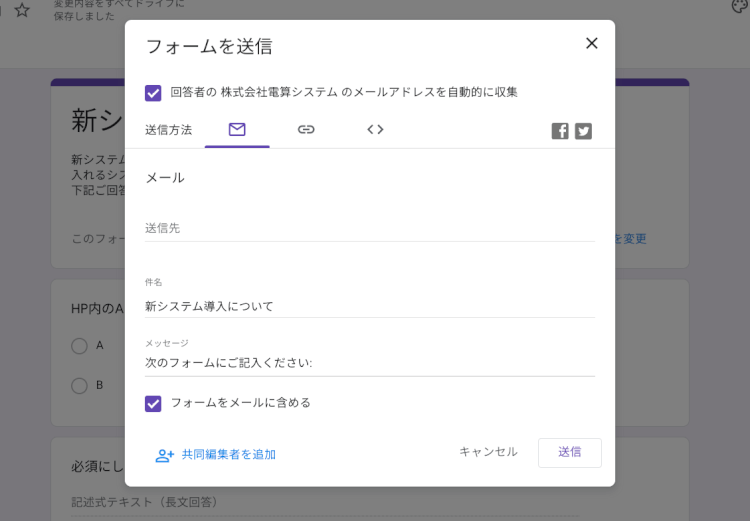Open the embed HTML code tab
Screen dimensions: 750x521
[x=375, y=129]
